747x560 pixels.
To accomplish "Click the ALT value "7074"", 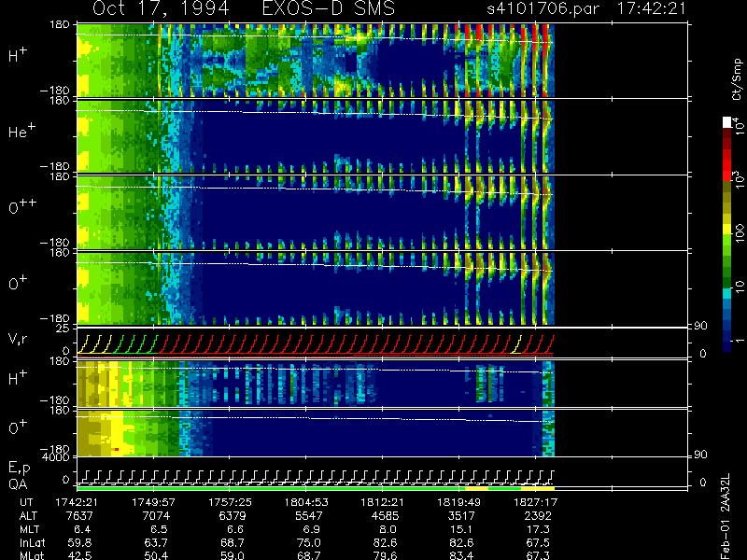I will pyautogui.click(x=156, y=516).
